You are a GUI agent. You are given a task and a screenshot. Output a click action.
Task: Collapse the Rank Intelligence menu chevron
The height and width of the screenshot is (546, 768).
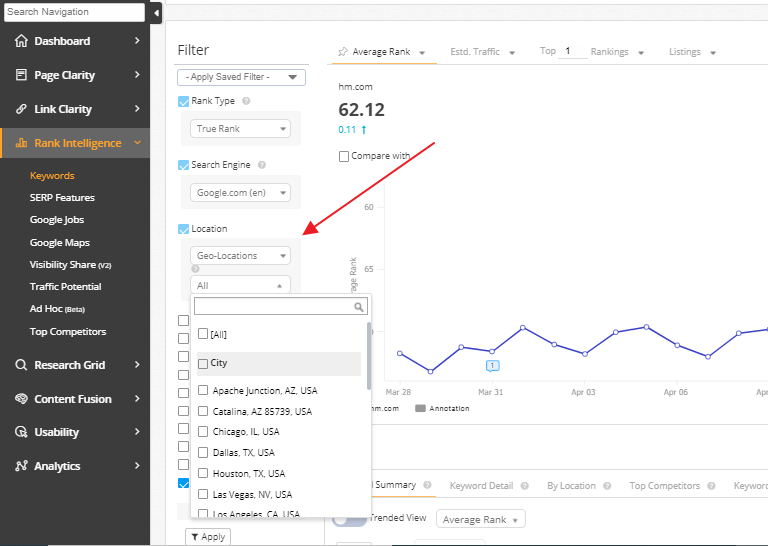click(137, 142)
